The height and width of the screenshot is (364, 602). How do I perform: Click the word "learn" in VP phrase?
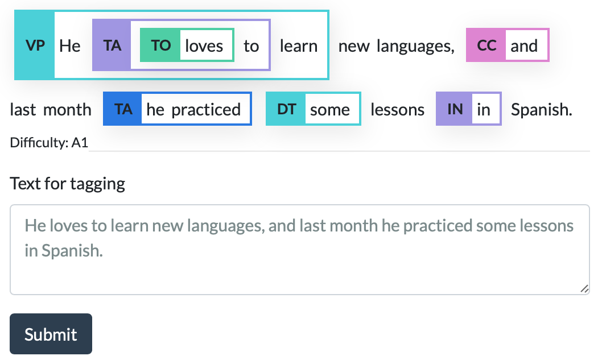coord(298,45)
